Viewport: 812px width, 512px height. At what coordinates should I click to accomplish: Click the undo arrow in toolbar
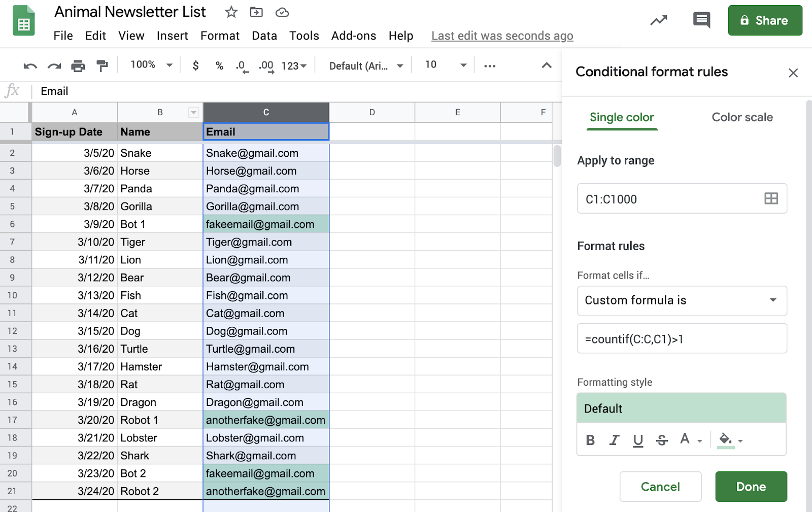click(x=30, y=66)
